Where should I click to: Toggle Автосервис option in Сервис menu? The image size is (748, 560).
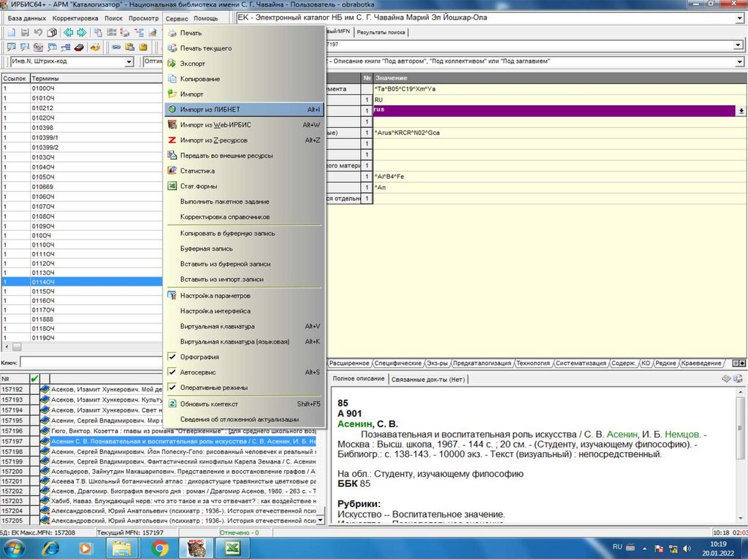click(x=244, y=372)
